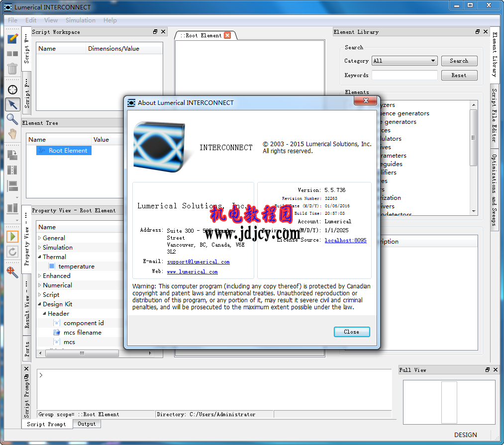Expand the Simulation property group
This screenshot has height=445, width=504.
point(39,248)
